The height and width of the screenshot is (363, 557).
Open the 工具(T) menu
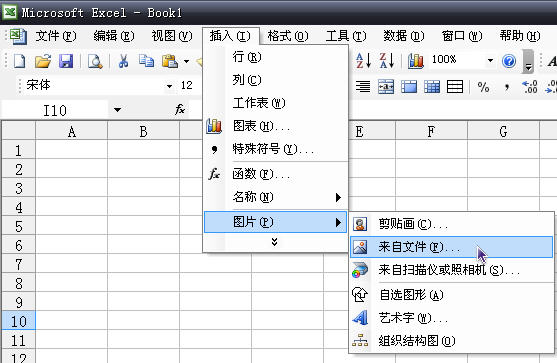[346, 36]
